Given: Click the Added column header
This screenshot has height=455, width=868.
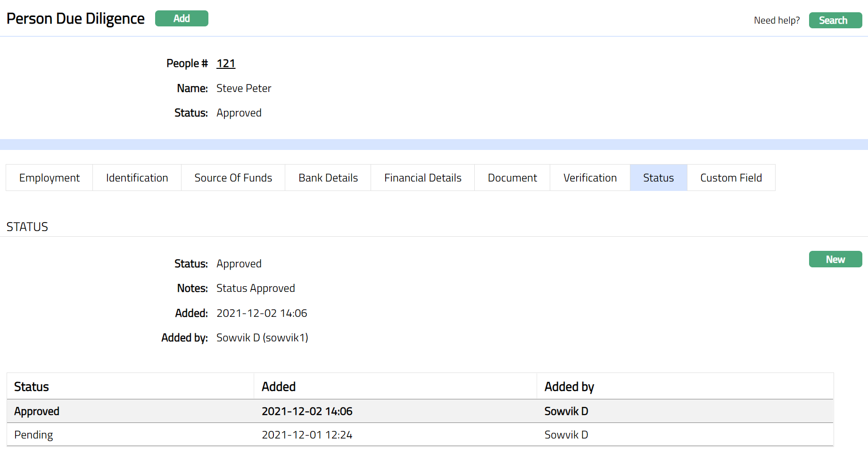Looking at the screenshot, I should 279,387.
